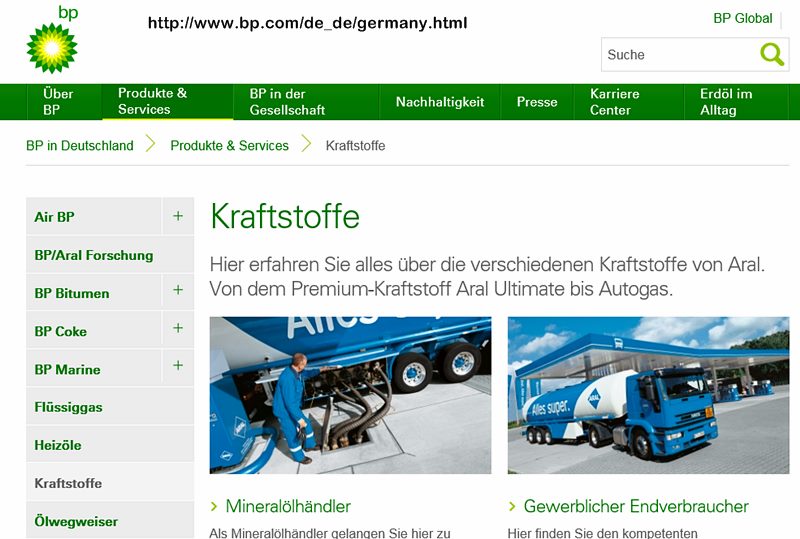
Task: Expand the BP Bitumen plus icon
Action: point(178,291)
